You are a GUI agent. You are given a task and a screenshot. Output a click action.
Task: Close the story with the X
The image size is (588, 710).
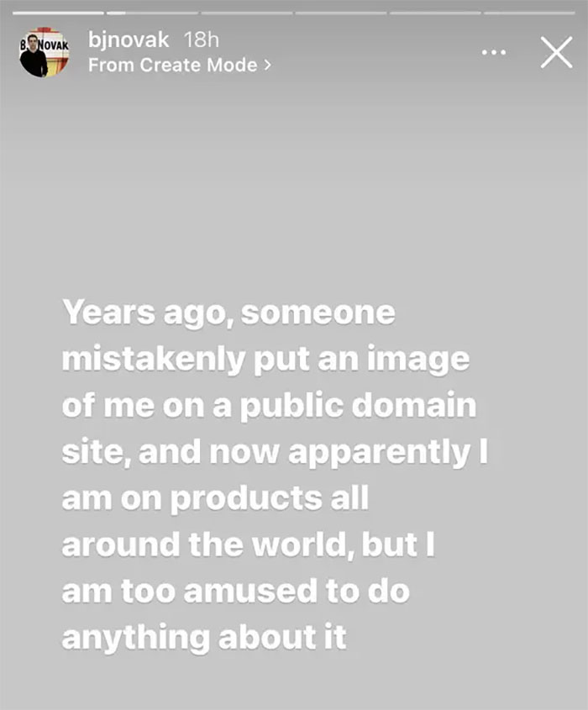(555, 52)
